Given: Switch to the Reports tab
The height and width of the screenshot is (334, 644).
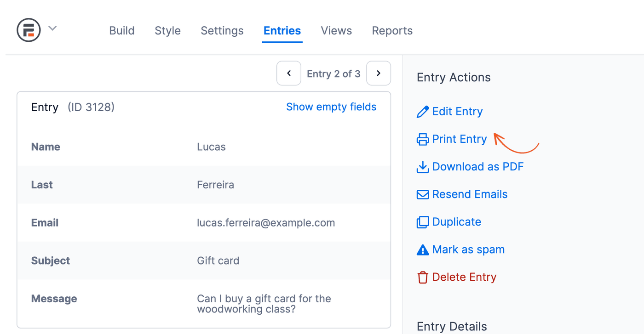Looking at the screenshot, I should [x=392, y=31].
